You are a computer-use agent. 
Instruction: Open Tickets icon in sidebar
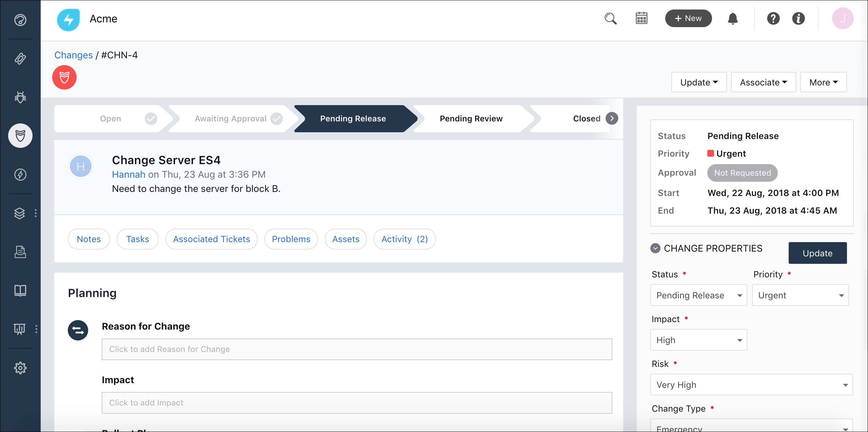click(x=20, y=59)
